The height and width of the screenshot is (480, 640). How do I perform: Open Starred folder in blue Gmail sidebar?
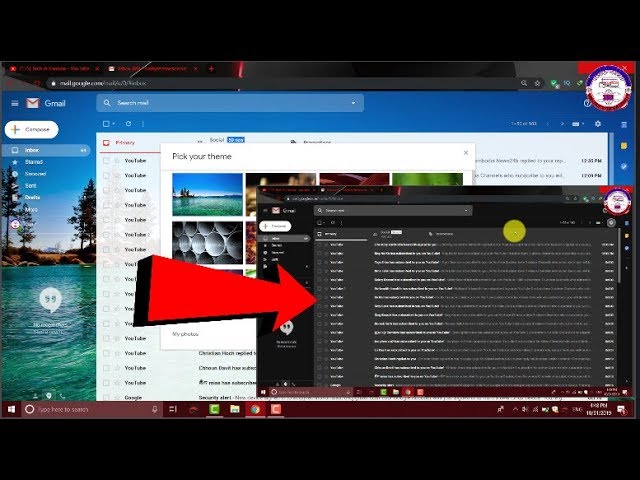coord(33,162)
